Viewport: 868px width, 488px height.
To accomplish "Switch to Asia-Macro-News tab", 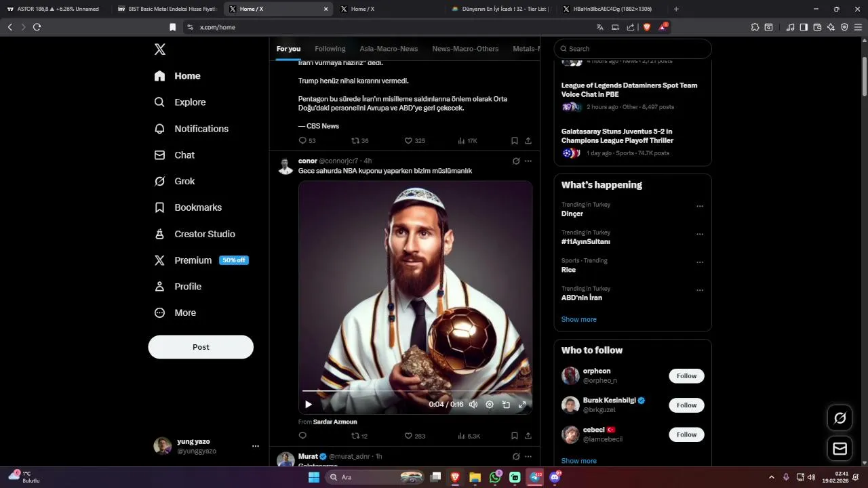I will (389, 49).
